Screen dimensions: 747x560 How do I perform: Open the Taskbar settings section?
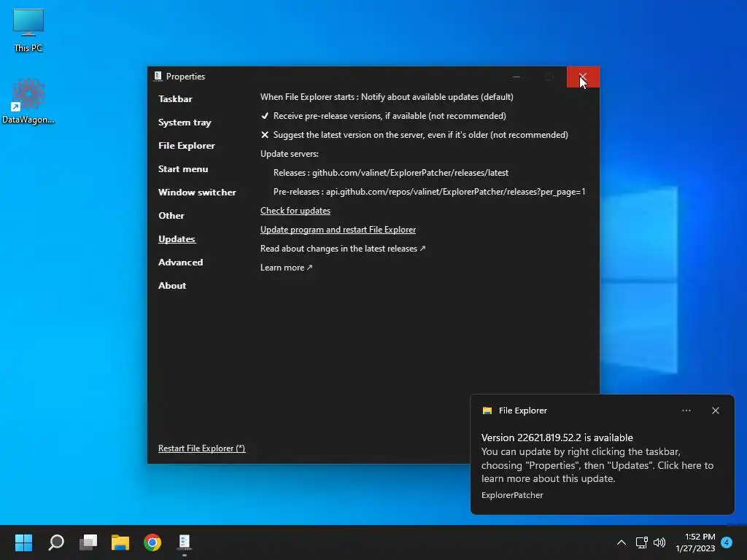click(175, 99)
